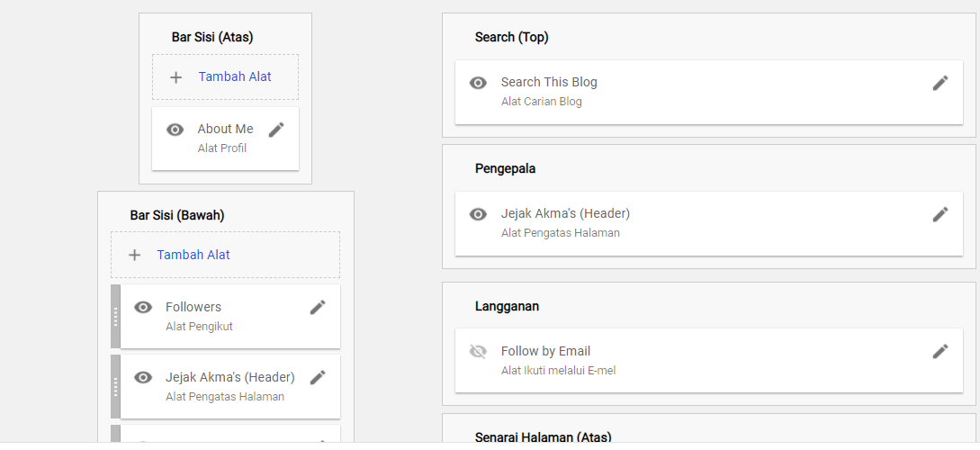Viewport: 980px width, 450px height.
Task: Edit the About Me gadget pencil icon
Action: click(276, 130)
